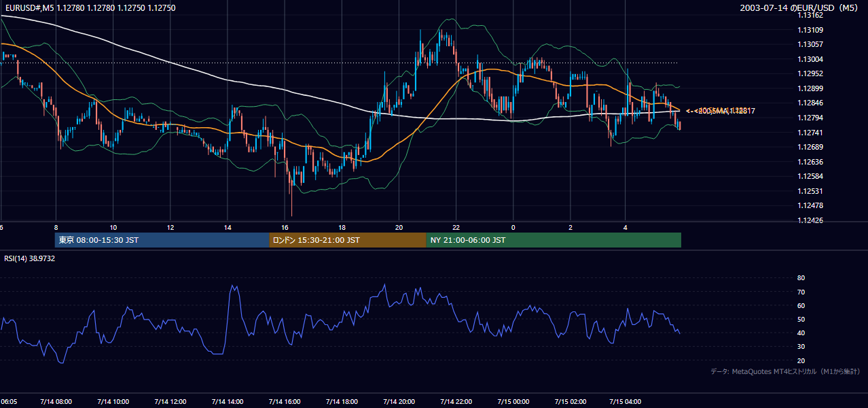Click price axis label 1.13109

point(811,30)
